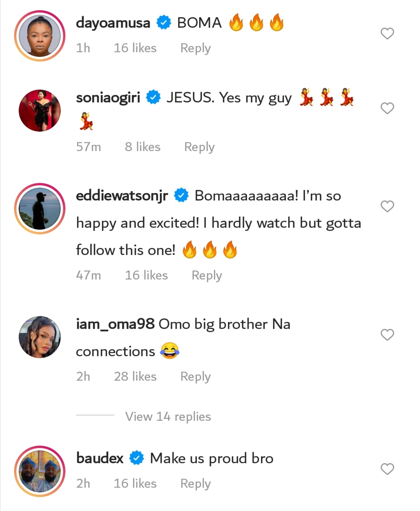Viewport: 420px width, 511px height.
Task: Like dayoamusa's BOMA comment
Action: click(x=387, y=33)
